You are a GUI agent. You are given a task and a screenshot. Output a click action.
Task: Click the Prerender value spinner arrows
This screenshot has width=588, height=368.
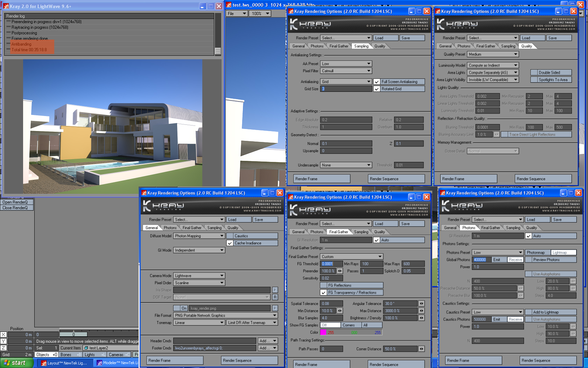(339, 271)
